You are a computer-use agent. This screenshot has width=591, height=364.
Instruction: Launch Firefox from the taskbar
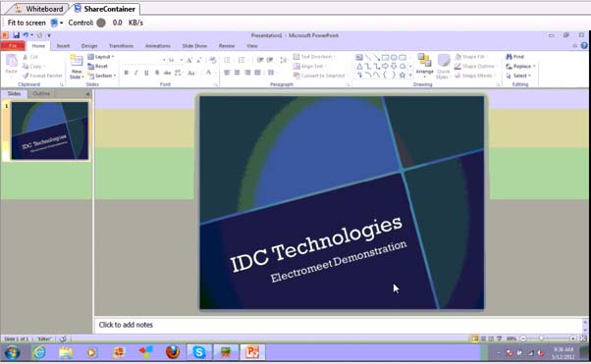[173, 352]
